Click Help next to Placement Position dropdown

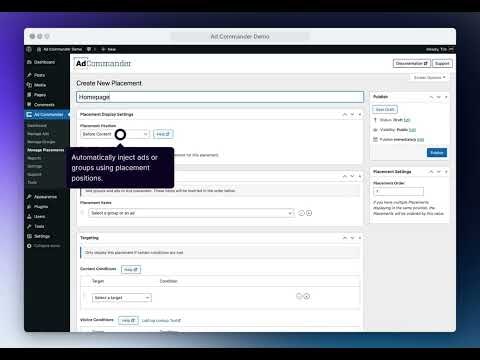[x=163, y=134]
